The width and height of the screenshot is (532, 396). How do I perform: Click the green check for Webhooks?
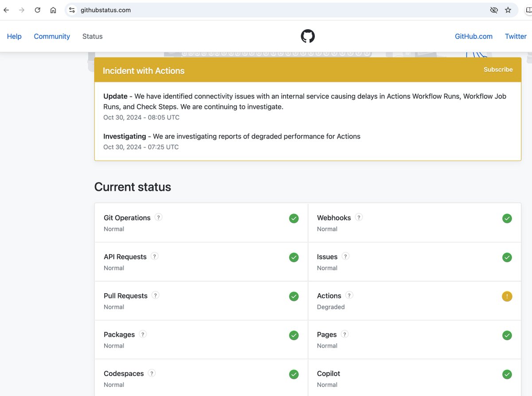point(507,218)
